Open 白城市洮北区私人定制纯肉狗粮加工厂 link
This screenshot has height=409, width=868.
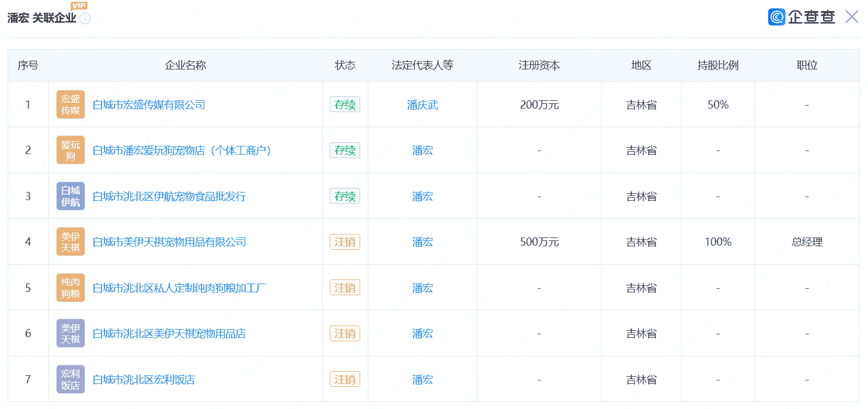tap(180, 288)
